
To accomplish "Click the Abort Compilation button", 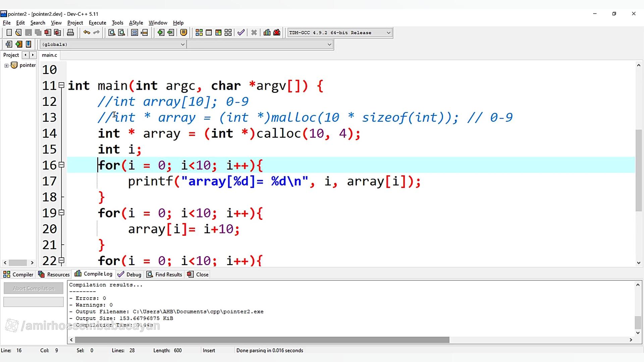I will point(34,288).
